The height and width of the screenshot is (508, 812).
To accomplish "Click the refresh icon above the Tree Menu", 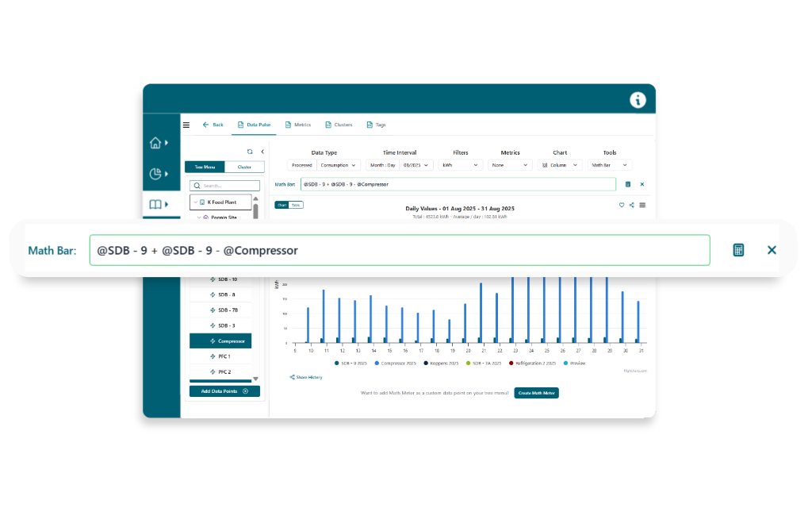I will [x=250, y=152].
